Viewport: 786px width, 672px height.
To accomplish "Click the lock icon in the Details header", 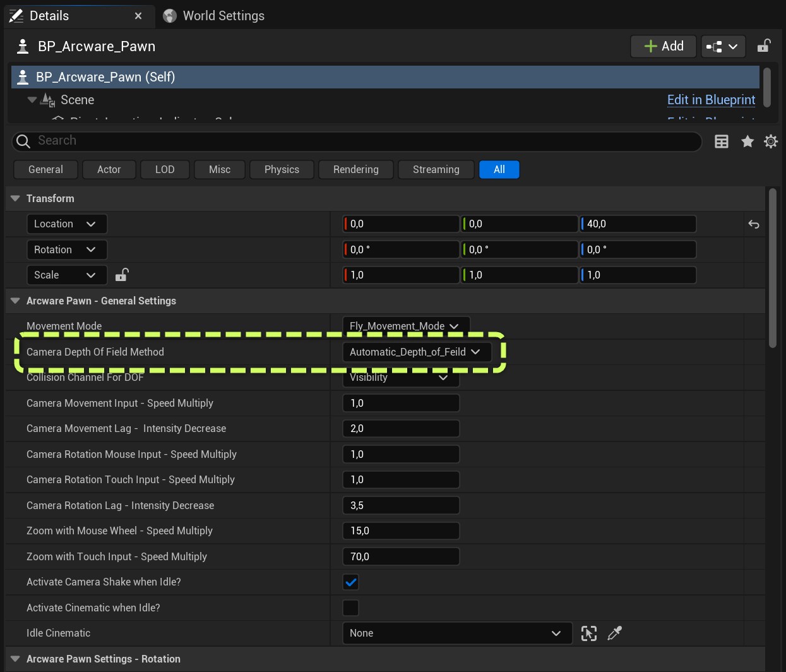I will 763,46.
